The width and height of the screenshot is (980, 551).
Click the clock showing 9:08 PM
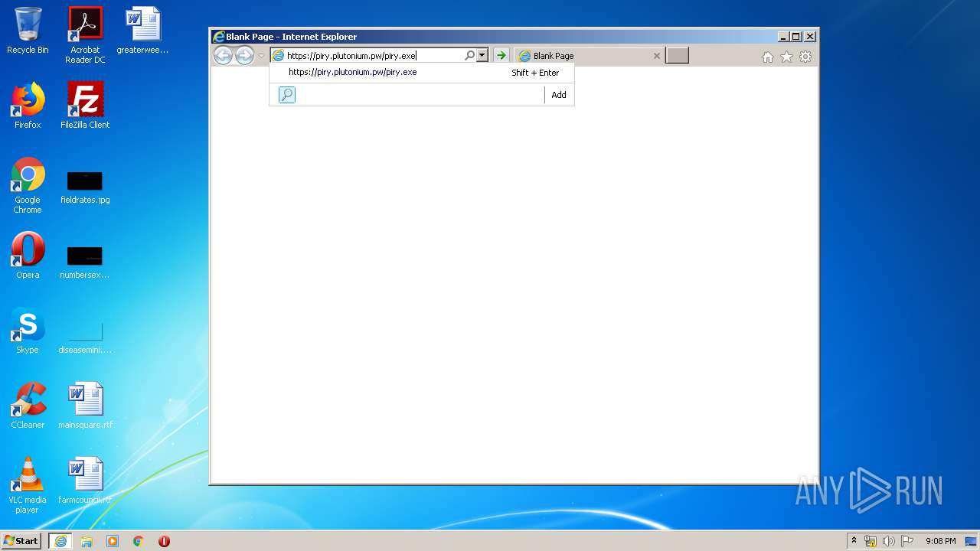coord(941,541)
